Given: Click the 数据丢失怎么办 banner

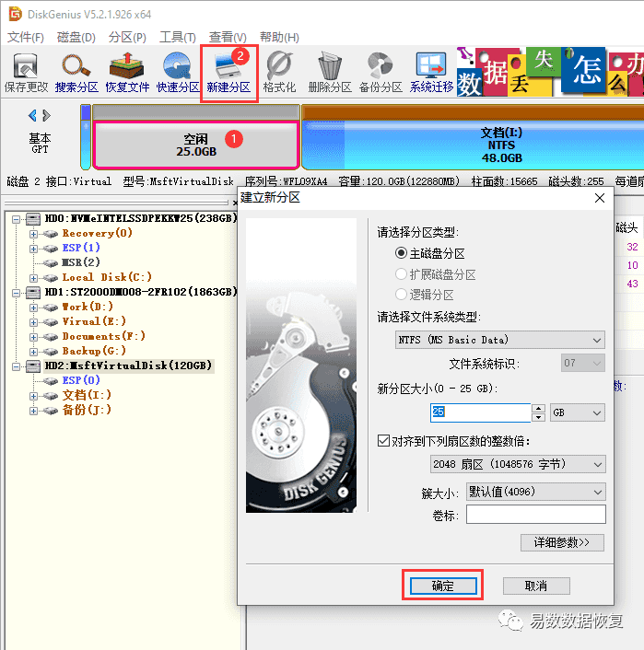Looking at the screenshot, I should pyautogui.click(x=550, y=71).
